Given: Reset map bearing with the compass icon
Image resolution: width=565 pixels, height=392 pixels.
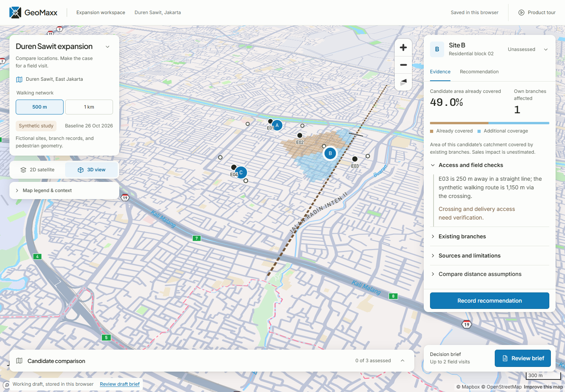Looking at the screenshot, I should (403, 82).
